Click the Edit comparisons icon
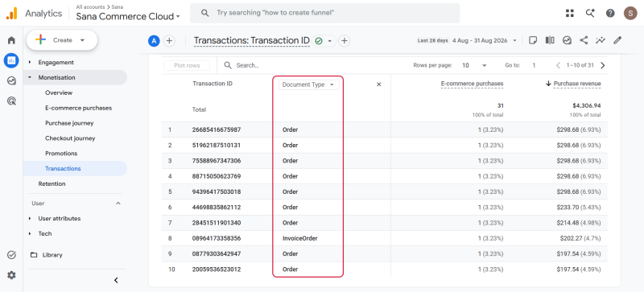This screenshot has width=644, height=292. (550, 40)
